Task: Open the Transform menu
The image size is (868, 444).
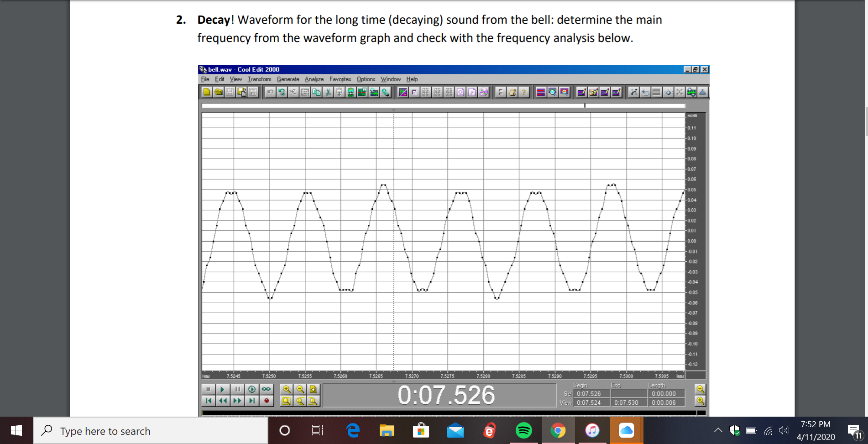Action: [259, 79]
